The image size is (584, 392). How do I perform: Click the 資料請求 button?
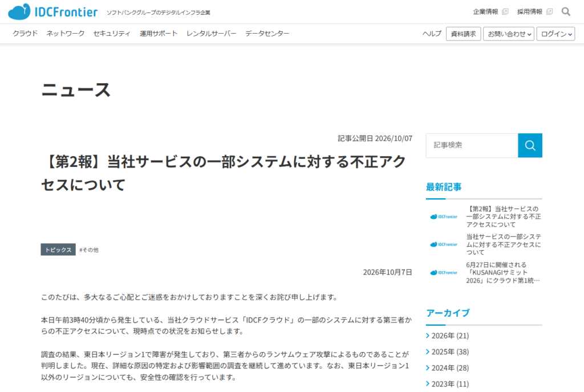pyautogui.click(x=463, y=34)
